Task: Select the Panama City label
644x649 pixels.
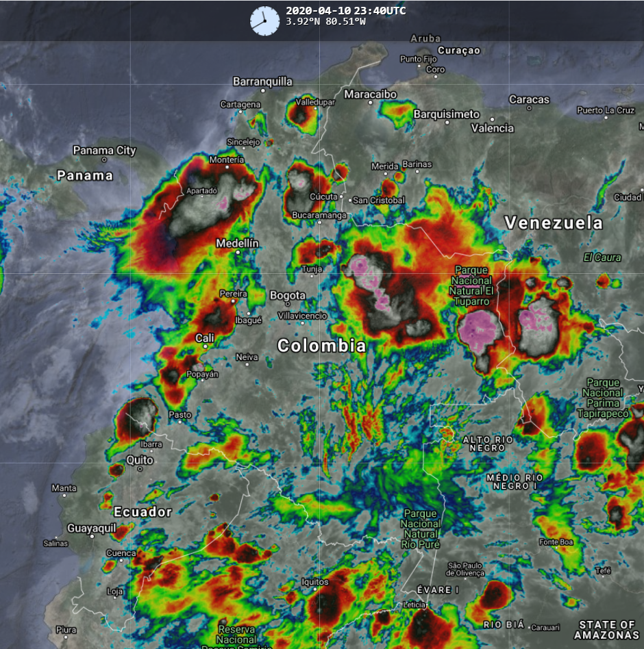Action: (x=104, y=151)
